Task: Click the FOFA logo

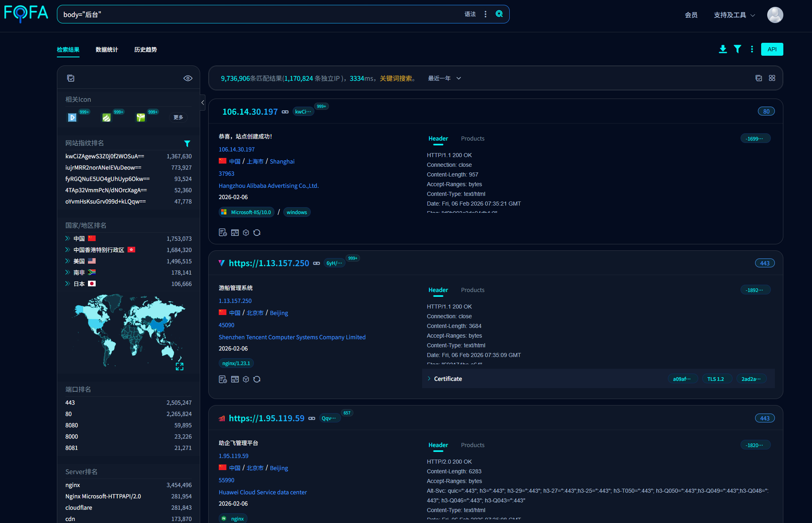Action: point(26,14)
